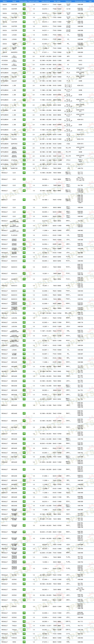Click fuel icon for Dacia Duster LPG row
The image size is (94, 644).
click(24, 4)
